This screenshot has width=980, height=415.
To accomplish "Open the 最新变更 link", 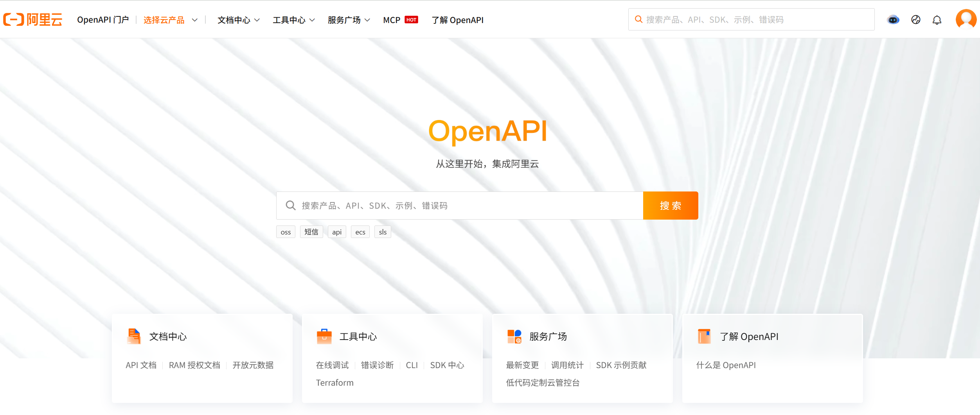I will point(522,365).
